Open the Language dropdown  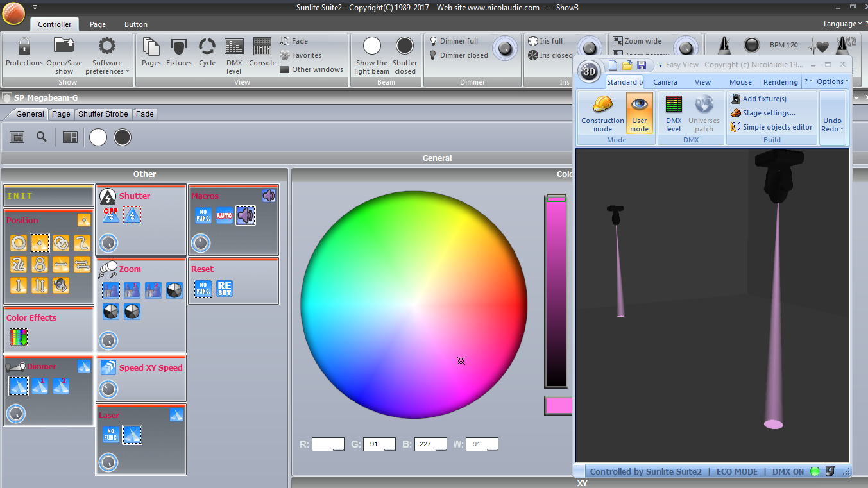(x=842, y=24)
